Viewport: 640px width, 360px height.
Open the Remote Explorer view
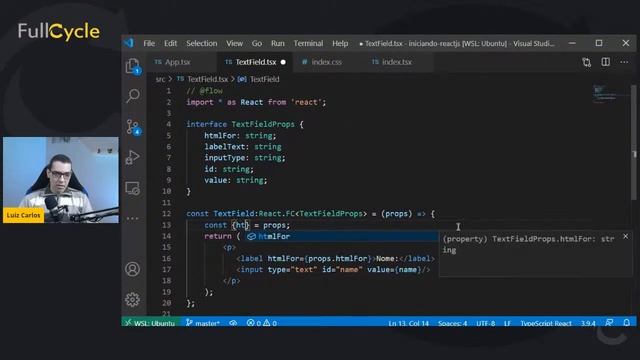pos(133,188)
